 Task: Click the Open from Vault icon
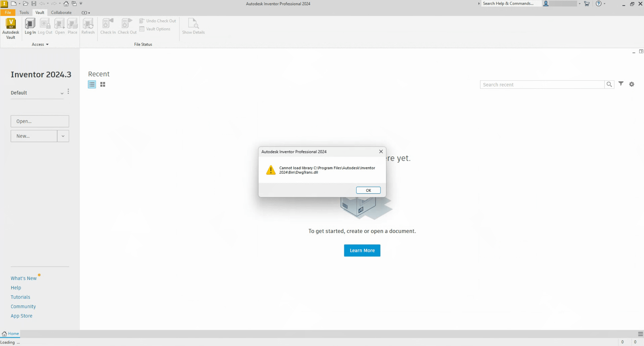pyautogui.click(x=60, y=23)
